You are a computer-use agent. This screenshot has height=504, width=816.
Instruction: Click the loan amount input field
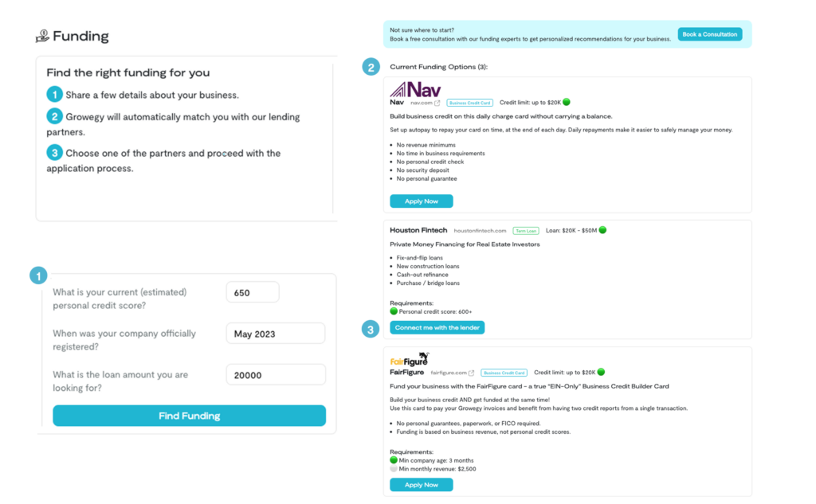[x=275, y=375]
